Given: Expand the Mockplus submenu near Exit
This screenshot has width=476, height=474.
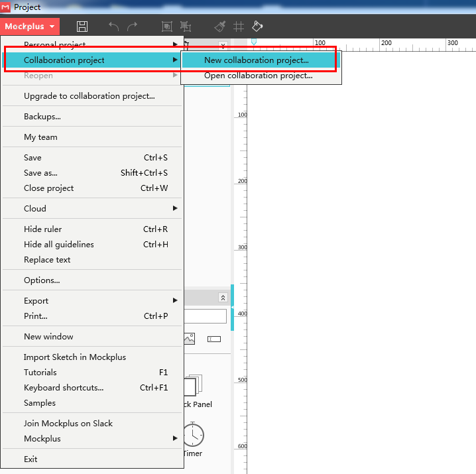Looking at the screenshot, I should 92,439.
